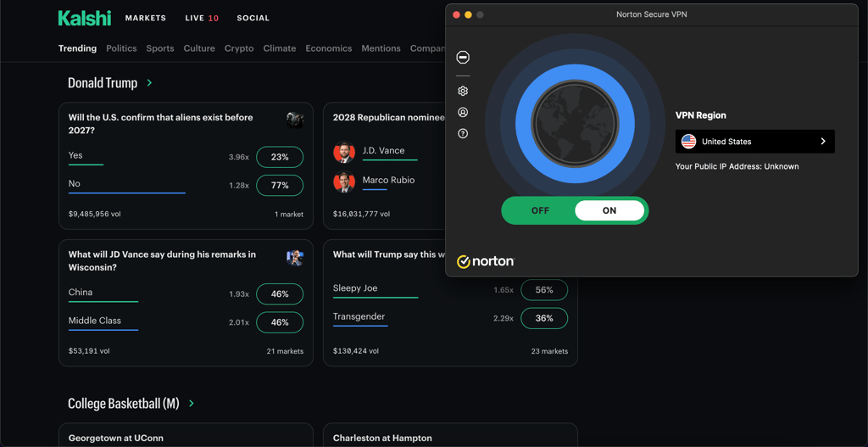The image size is (868, 447).
Task: Open Charleston at Hampton game
Action: [382, 439]
